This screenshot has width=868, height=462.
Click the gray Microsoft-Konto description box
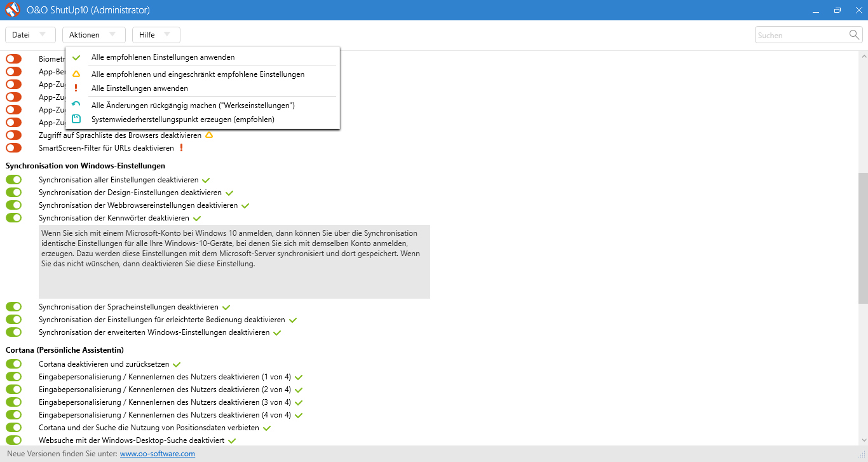coord(234,262)
